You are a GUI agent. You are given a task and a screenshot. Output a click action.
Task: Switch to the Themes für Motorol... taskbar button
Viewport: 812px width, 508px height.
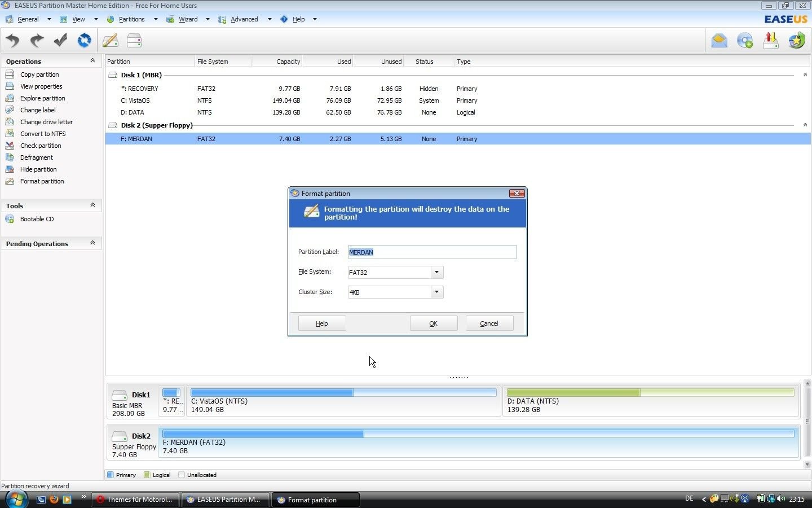point(135,500)
